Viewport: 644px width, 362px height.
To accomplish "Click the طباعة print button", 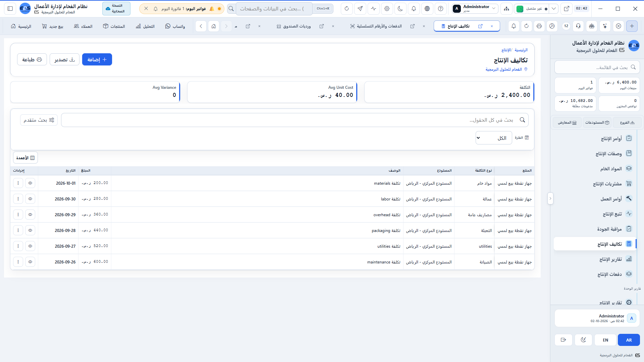I will point(32,60).
